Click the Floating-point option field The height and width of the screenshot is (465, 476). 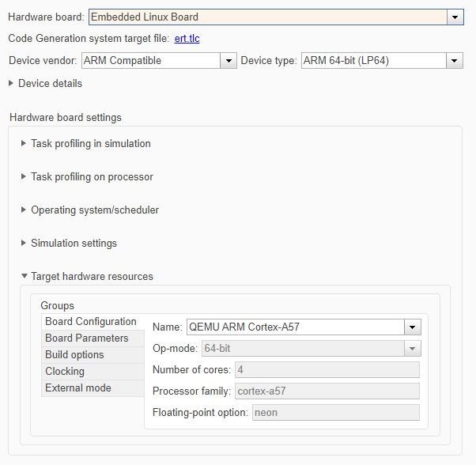[x=335, y=413]
